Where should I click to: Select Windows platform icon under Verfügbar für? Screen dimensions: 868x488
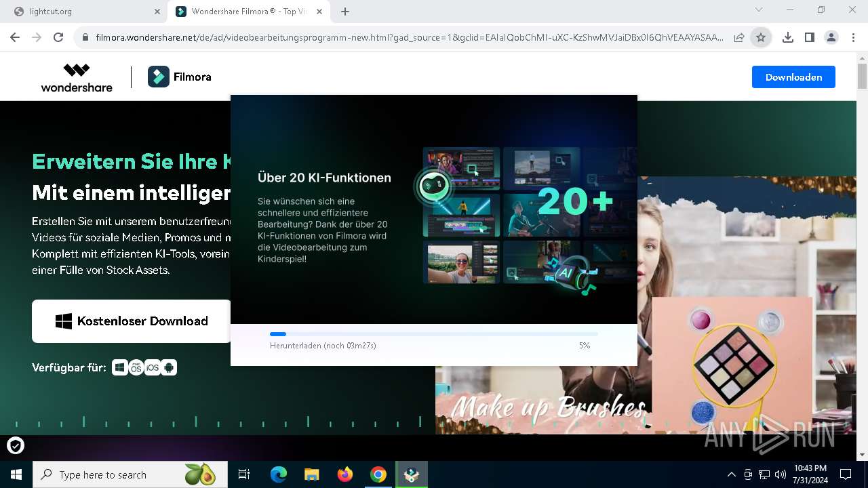(120, 367)
